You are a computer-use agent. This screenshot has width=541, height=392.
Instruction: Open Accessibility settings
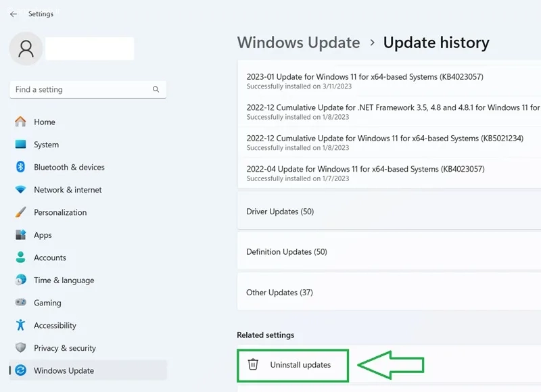[88, 325]
